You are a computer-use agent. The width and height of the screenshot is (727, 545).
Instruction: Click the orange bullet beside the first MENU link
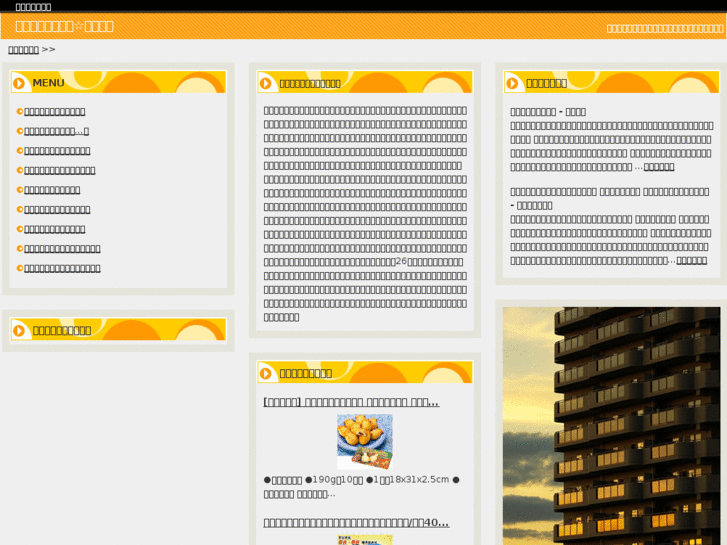[19, 111]
